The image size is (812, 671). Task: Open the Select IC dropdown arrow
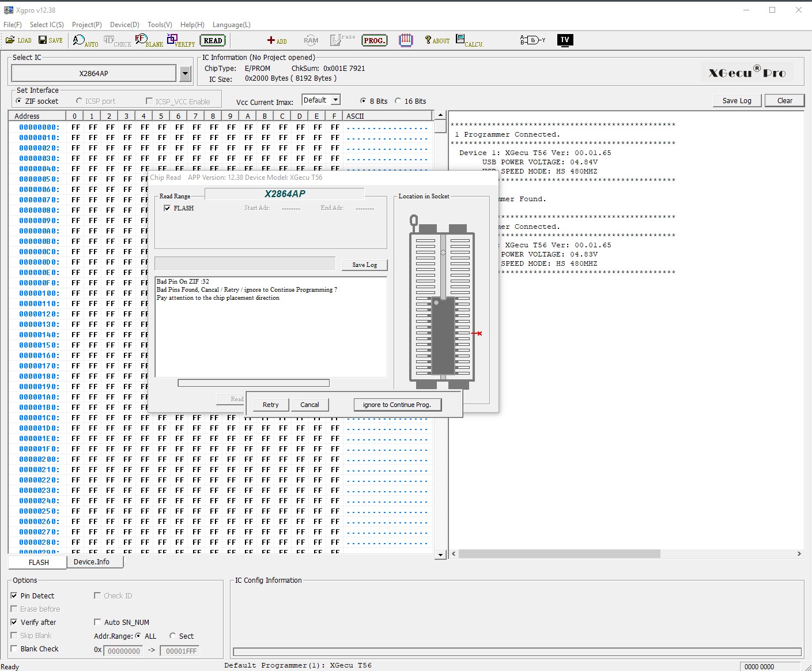pos(185,74)
